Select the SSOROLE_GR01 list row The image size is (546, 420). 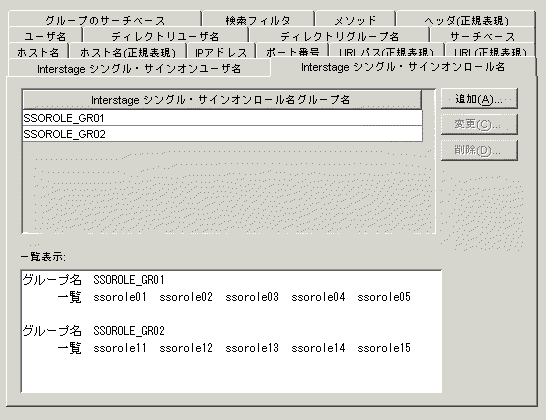[223, 118]
